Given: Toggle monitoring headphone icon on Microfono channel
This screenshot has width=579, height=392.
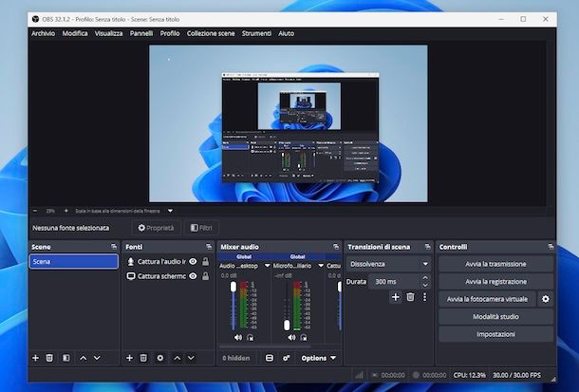Looking at the screenshot, I should pyautogui.click(x=304, y=337).
